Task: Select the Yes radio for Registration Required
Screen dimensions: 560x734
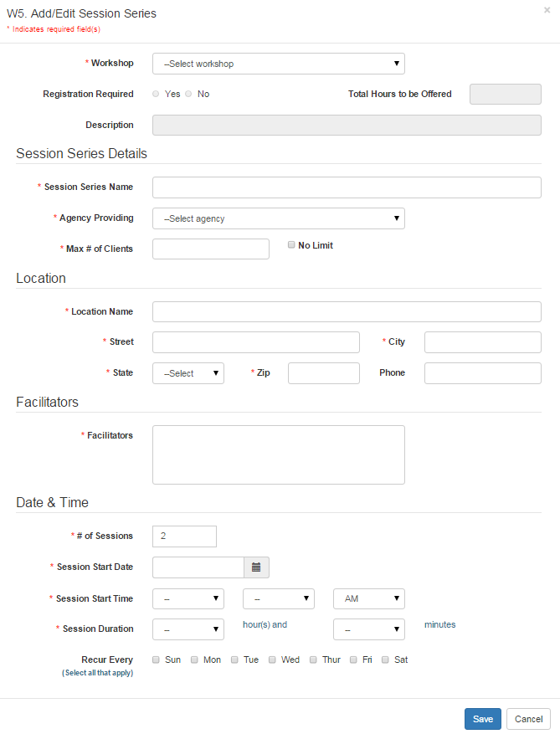Action: [157, 94]
